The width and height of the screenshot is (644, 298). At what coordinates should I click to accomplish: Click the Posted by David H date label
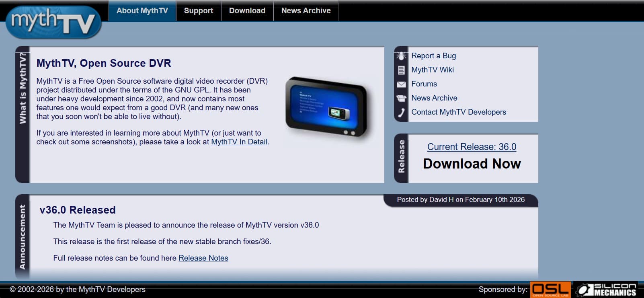click(x=461, y=199)
